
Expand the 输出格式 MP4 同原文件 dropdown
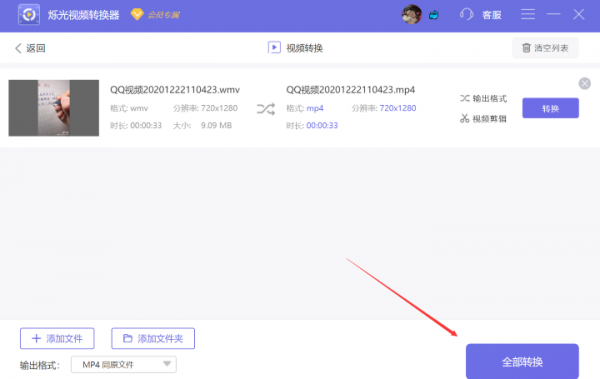[x=124, y=364]
